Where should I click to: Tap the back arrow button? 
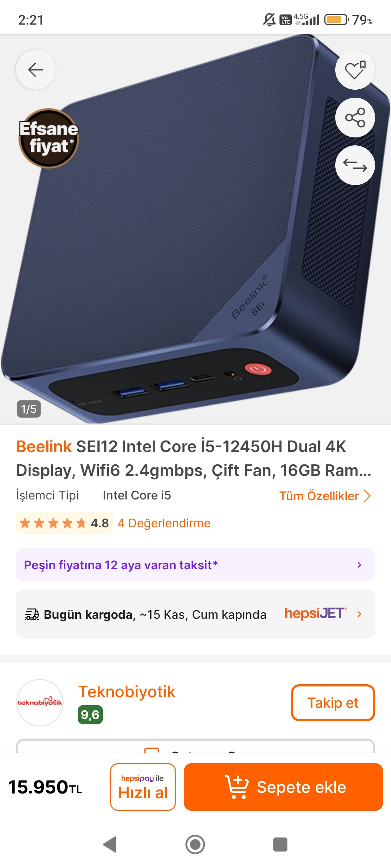pos(36,70)
